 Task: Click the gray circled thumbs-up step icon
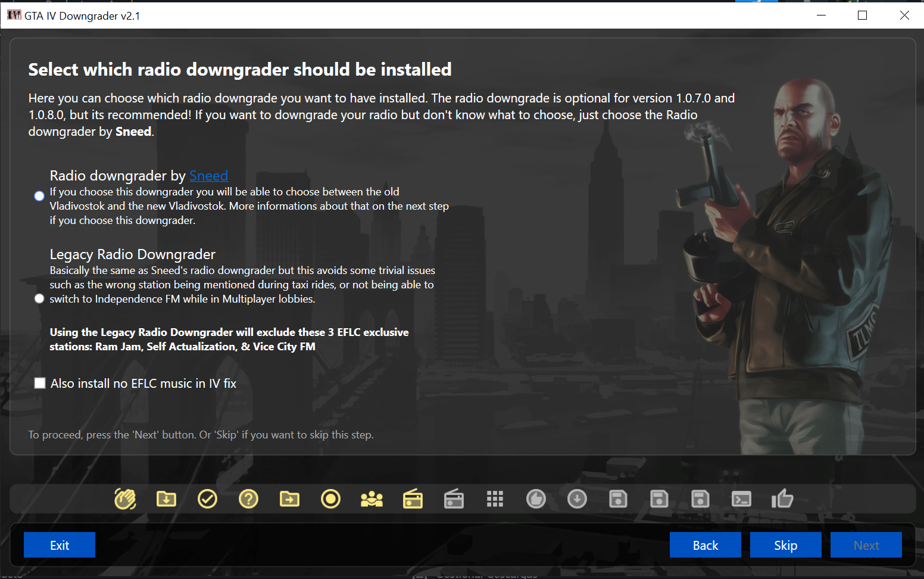point(536,499)
